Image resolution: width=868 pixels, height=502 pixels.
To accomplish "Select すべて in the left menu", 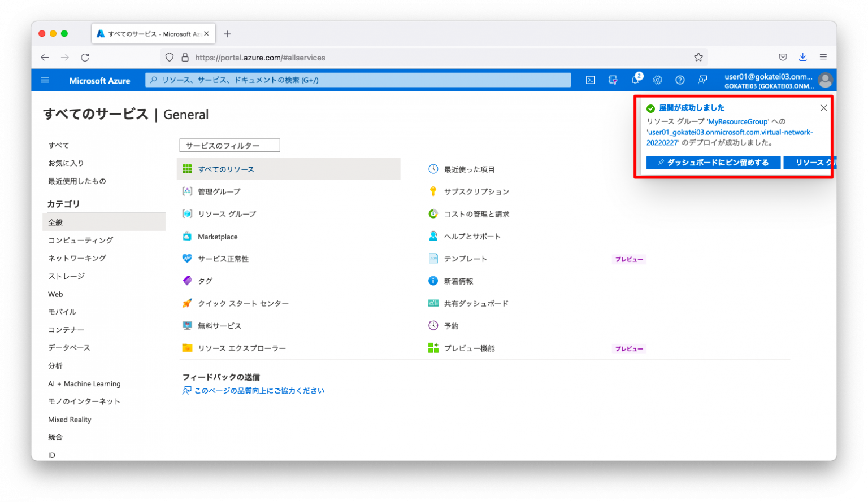I will pyautogui.click(x=59, y=145).
